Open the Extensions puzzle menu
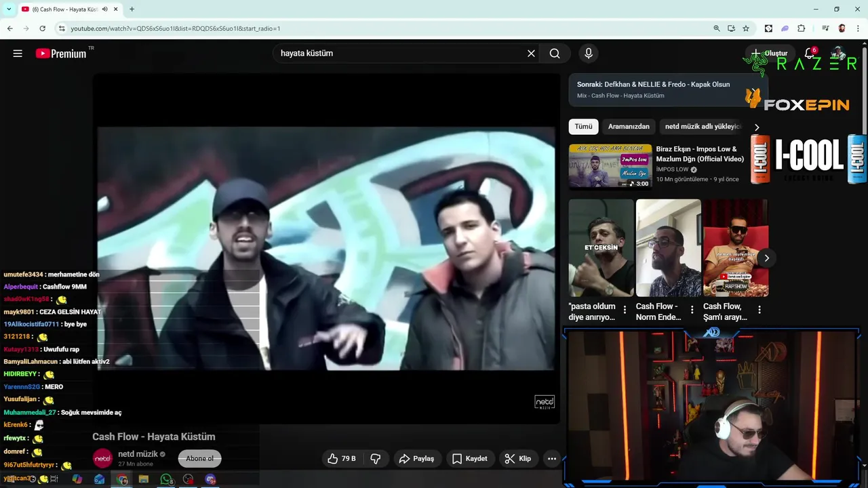Image resolution: width=868 pixels, height=488 pixels. [x=802, y=28]
